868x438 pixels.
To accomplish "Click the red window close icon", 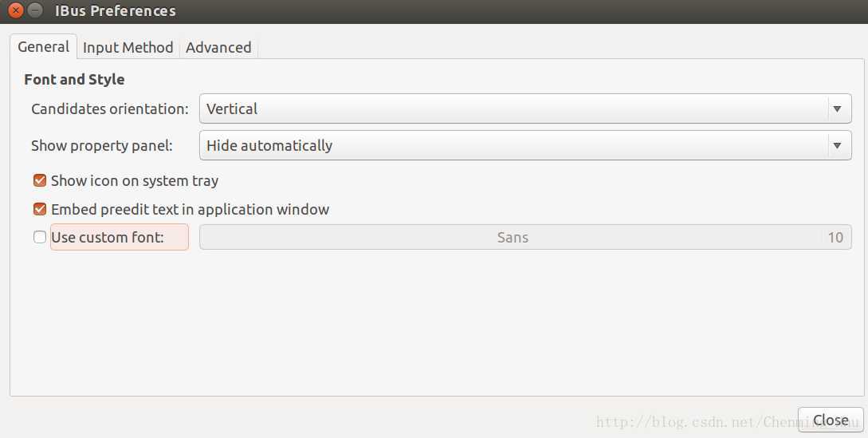I will (x=16, y=10).
